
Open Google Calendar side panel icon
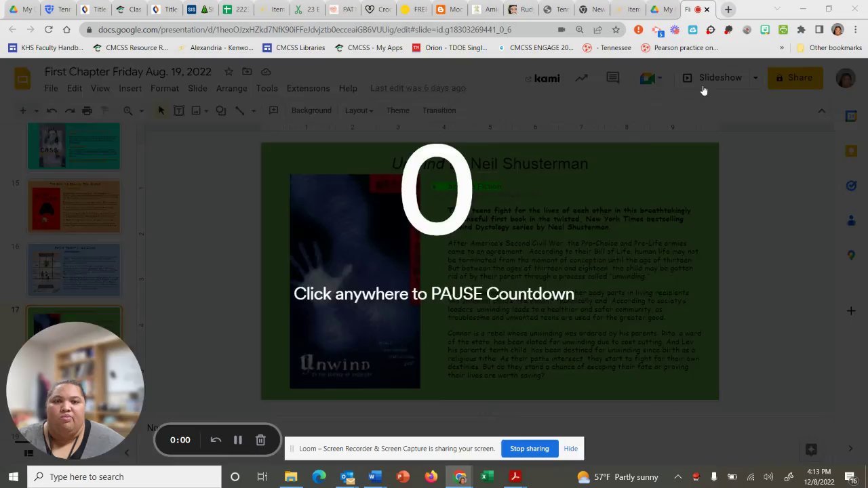tap(851, 116)
